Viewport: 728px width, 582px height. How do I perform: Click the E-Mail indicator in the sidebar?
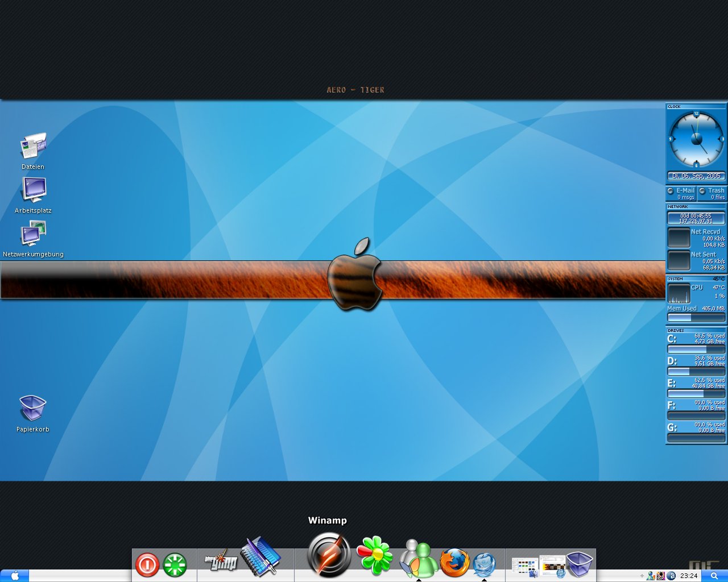click(x=681, y=193)
